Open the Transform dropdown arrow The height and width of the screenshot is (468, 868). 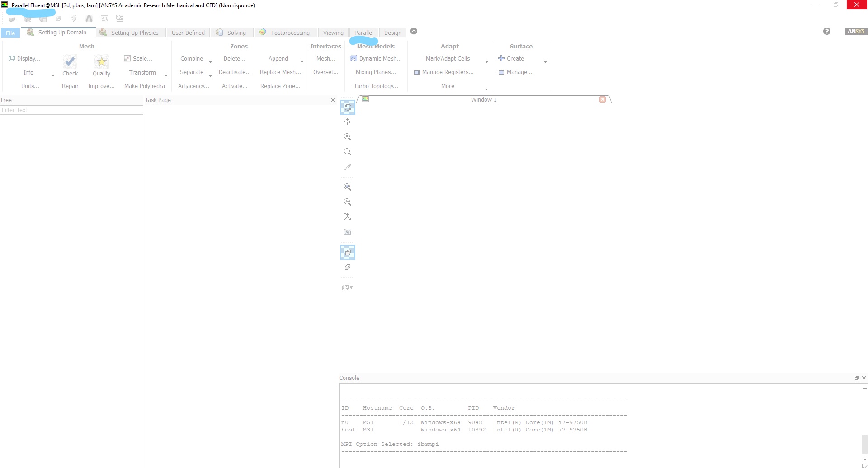[x=166, y=75]
